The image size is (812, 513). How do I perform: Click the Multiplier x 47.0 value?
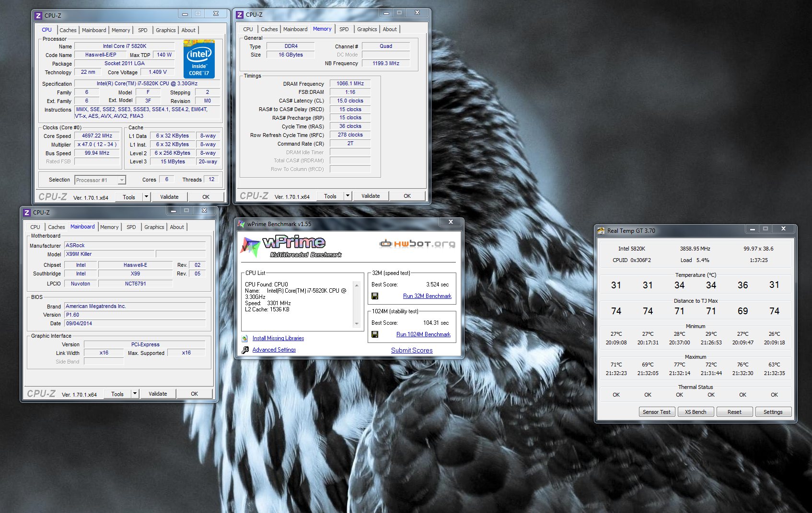tap(97, 145)
